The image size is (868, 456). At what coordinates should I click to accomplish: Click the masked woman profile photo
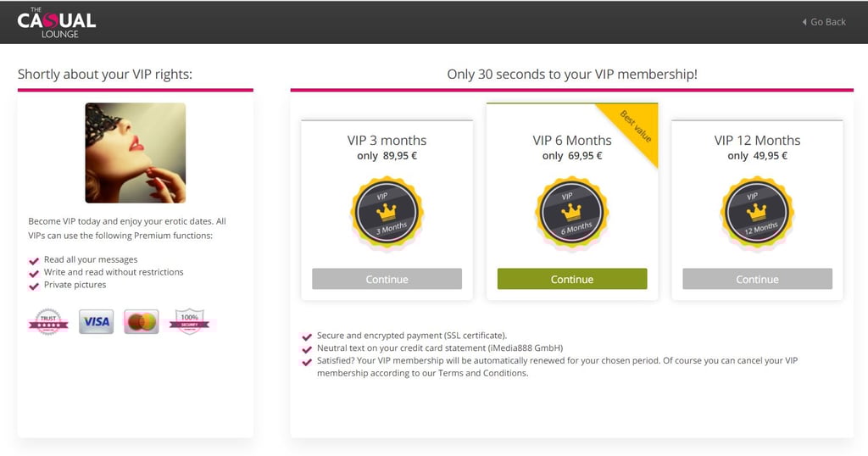136,153
